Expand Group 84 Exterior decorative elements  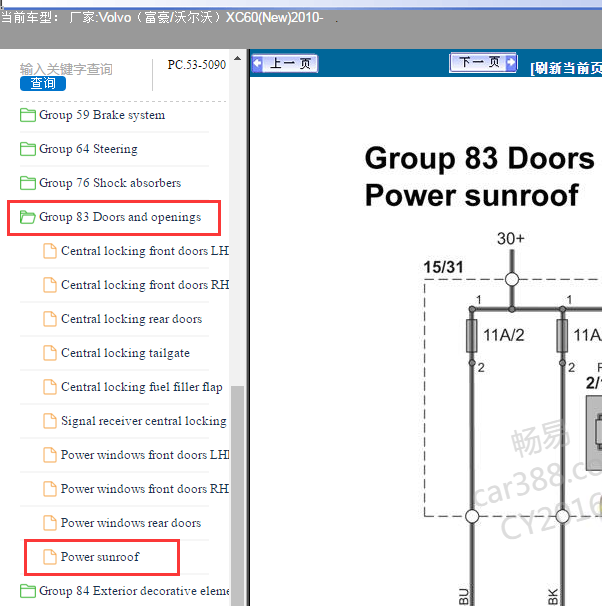click(x=134, y=591)
